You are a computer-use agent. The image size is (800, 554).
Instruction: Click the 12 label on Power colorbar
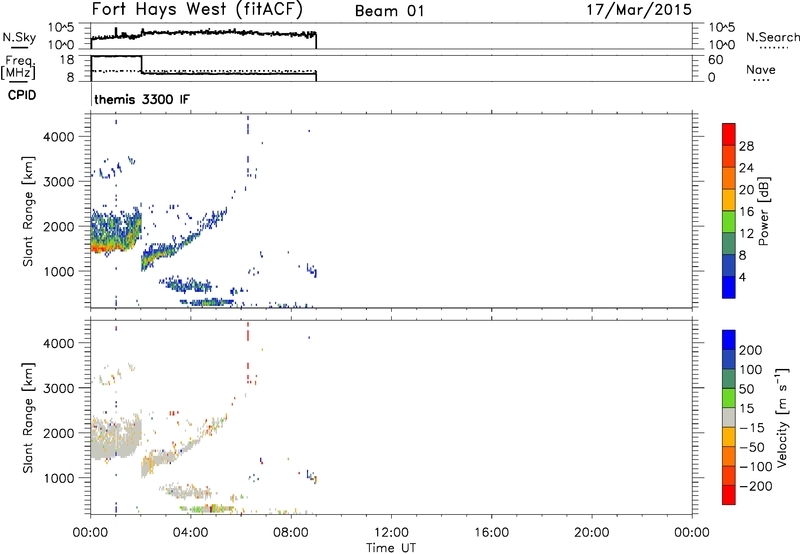point(746,234)
